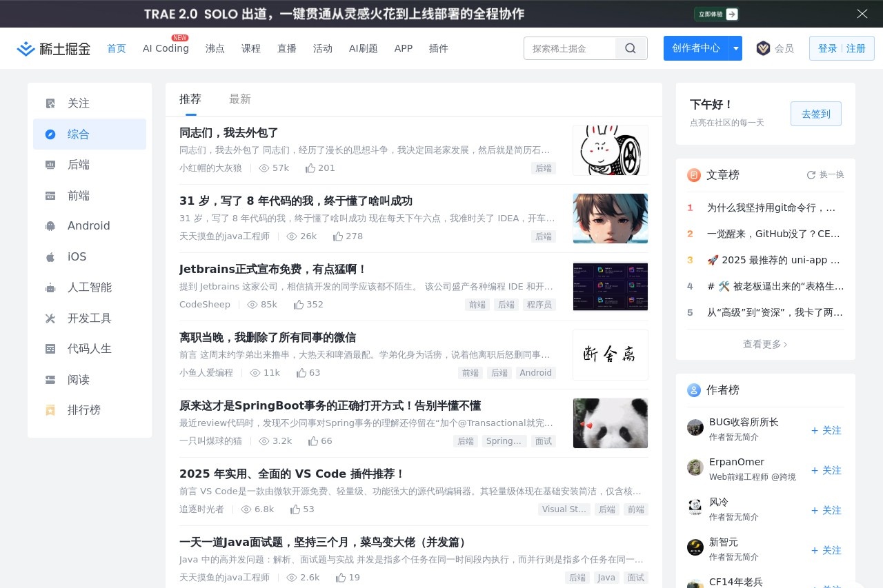
Task: Like the Jetbrains正式宣布免费 article
Action: click(x=299, y=305)
